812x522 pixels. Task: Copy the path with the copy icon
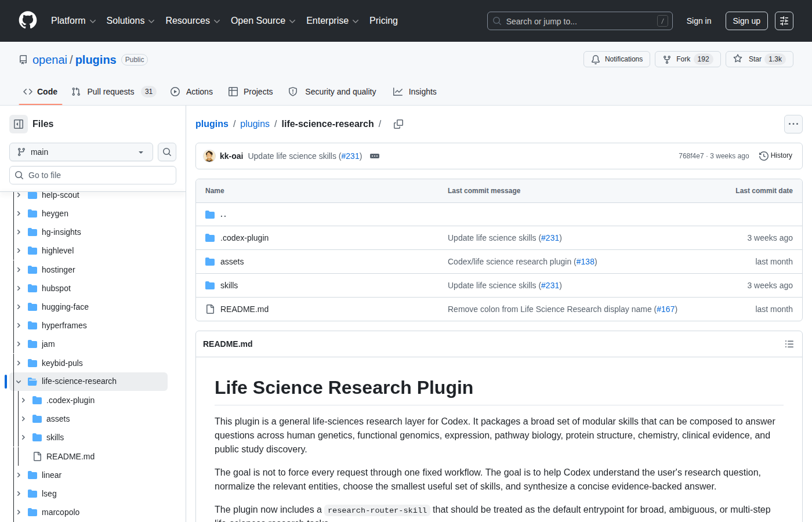398,124
